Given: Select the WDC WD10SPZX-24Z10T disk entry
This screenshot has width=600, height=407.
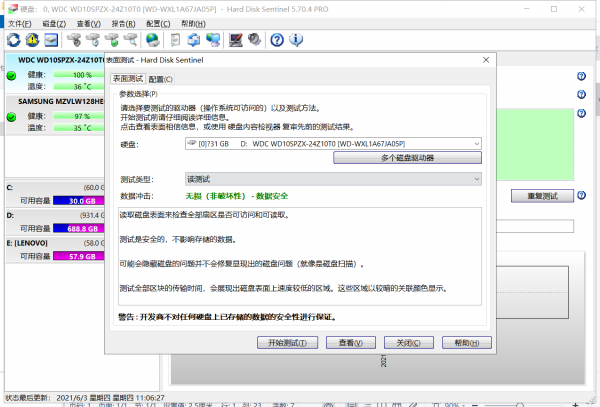Looking at the screenshot, I should click(55, 73).
